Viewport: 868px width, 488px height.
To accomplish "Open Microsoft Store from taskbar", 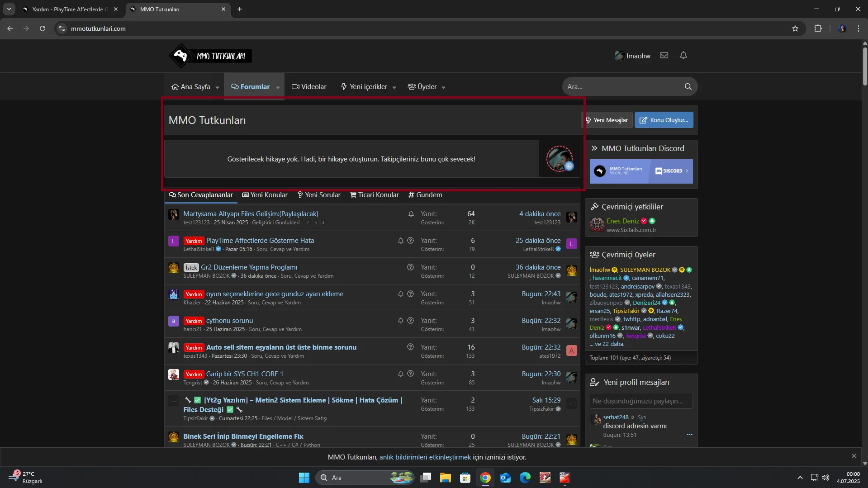I will click(x=465, y=478).
